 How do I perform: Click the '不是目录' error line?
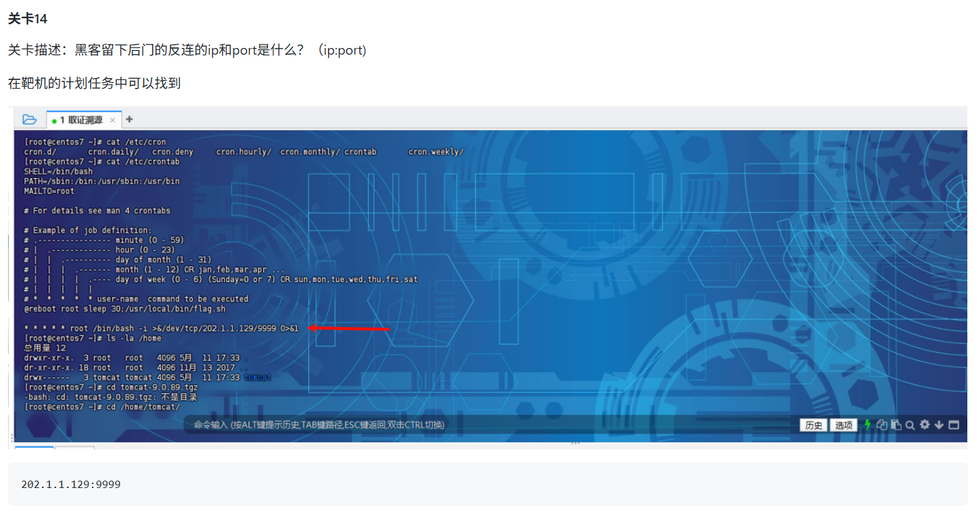tap(111, 397)
